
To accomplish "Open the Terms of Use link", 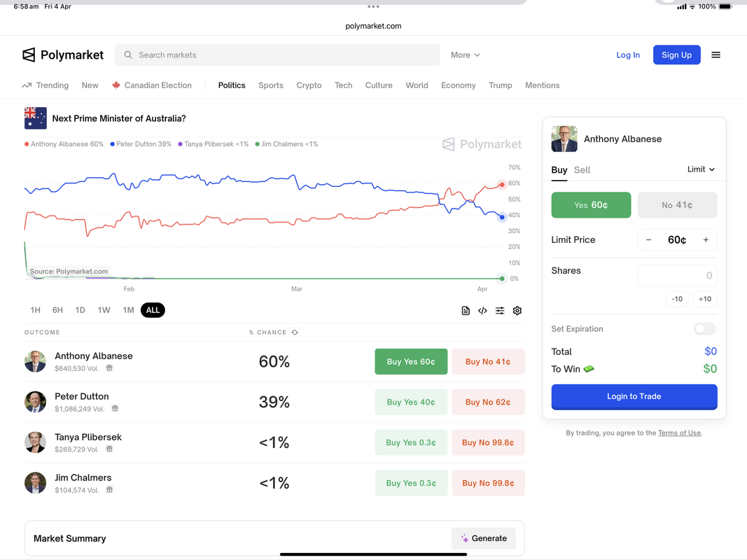I will click(x=679, y=433).
